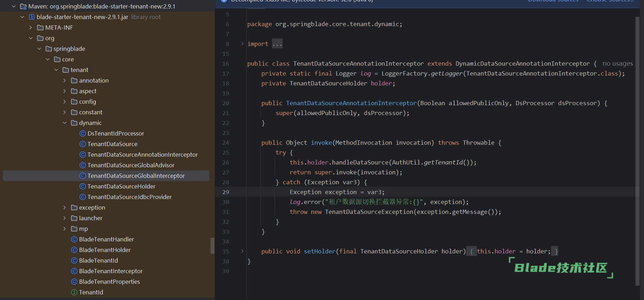Click the org folder icon
644x300 pixels.
[40, 38]
